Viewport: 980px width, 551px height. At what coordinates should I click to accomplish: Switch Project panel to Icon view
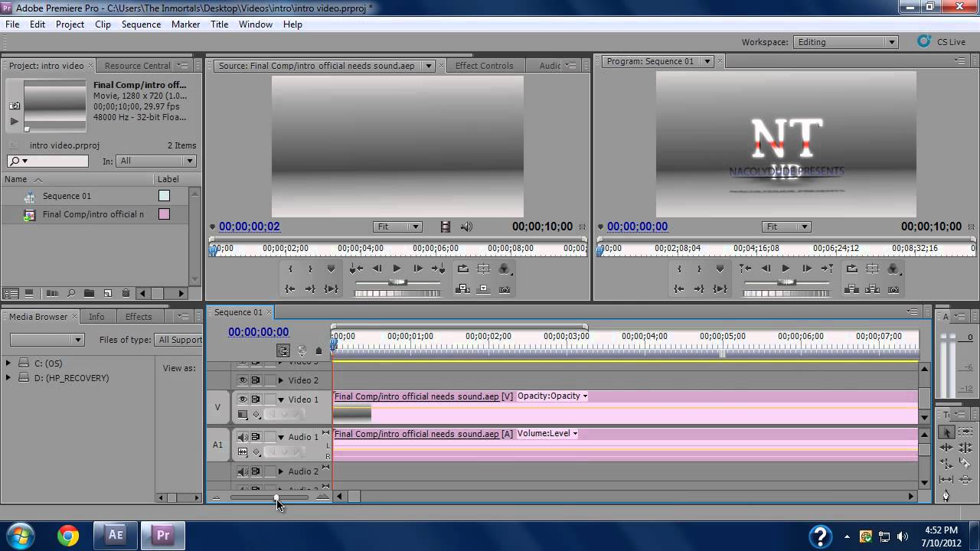pyautogui.click(x=29, y=293)
